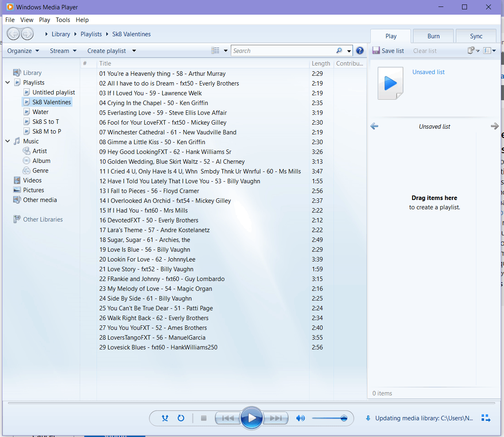The image size is (504, 437).
Task: Click Playlists in the breadcrumb
Action: tap(91, 34)
